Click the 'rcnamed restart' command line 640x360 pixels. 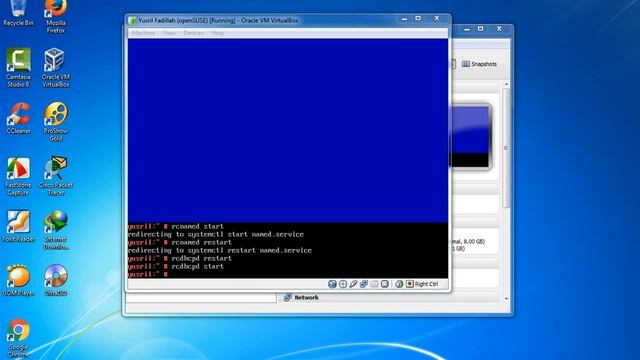coord(180,242)
